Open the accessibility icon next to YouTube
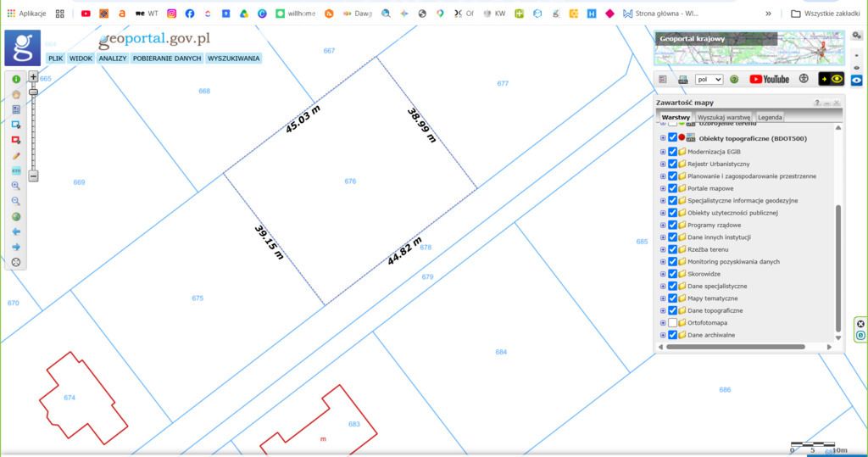The image size is (868, 457). coord(804,79)
